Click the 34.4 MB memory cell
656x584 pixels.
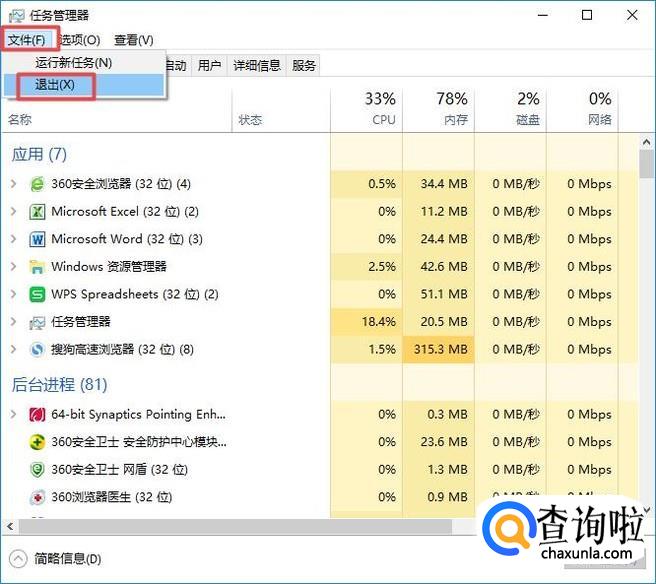point(438,184)
